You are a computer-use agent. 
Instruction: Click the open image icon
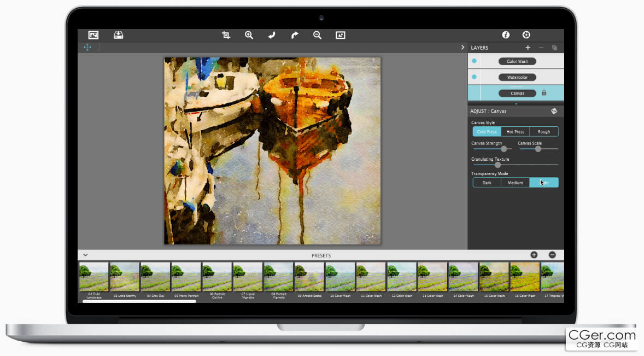93,35
